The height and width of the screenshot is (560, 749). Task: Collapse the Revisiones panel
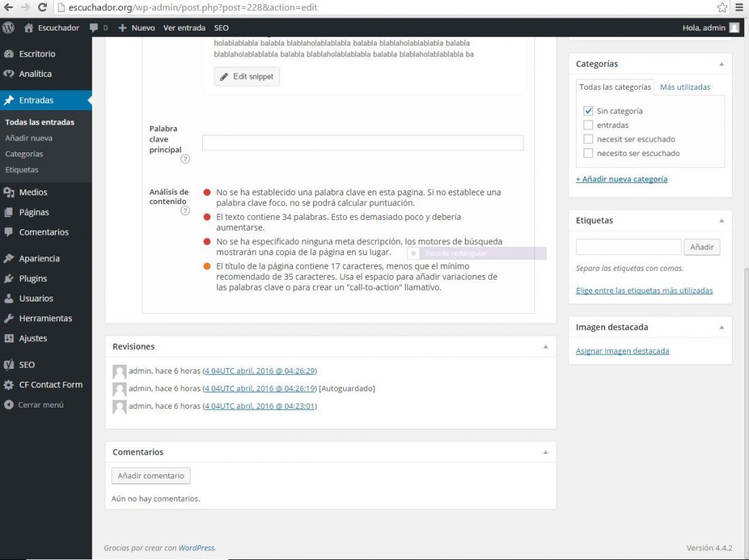click(545, 346)
